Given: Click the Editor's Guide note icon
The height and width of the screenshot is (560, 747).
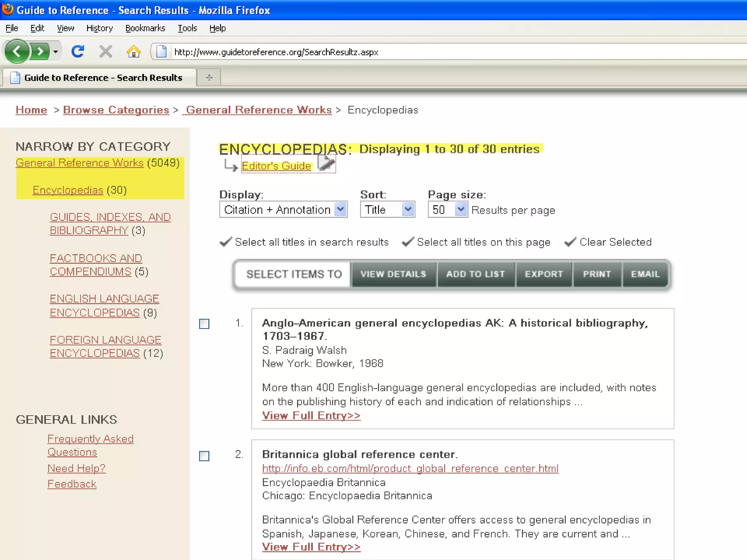Looking at the screenshot, I should tap(326, 163).
